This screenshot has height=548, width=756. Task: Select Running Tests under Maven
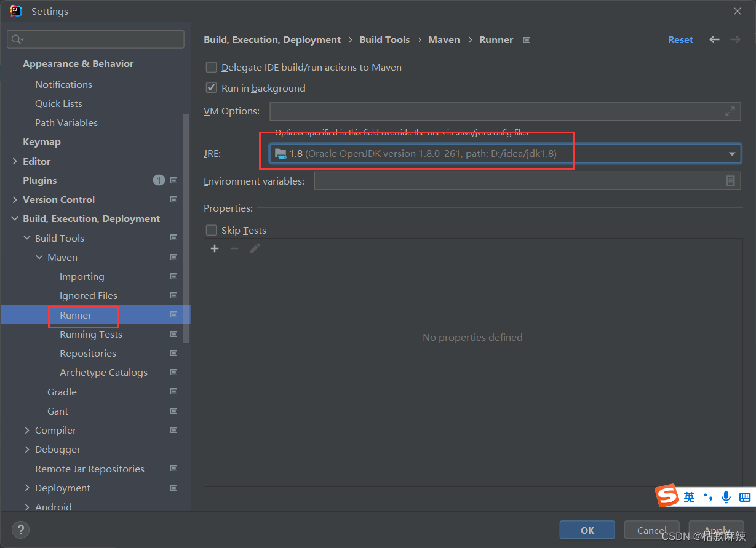91,334
